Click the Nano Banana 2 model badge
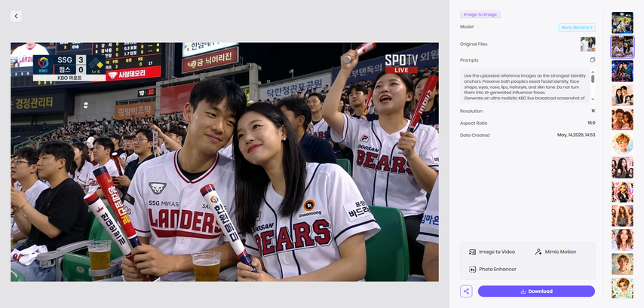The width and height of the screenshot is (644, 308). tap(577, 27)
